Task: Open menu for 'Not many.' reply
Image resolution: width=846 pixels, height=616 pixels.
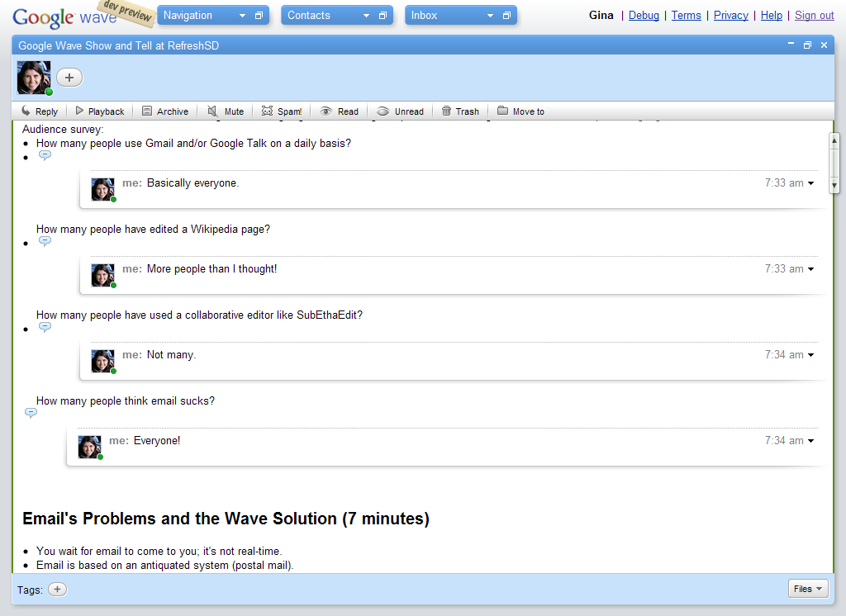Action: point(810,355)
